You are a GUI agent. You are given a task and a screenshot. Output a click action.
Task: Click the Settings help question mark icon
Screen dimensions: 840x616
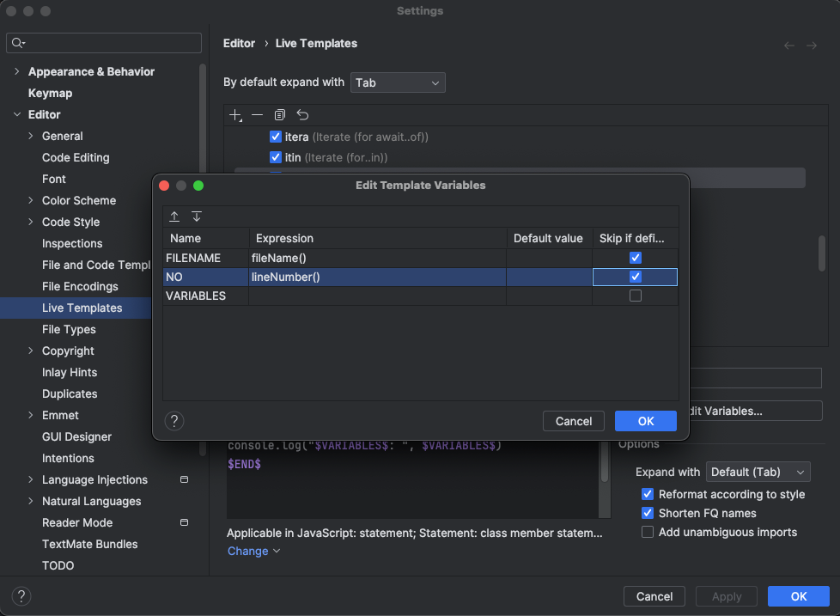click(x=21, y=596)
